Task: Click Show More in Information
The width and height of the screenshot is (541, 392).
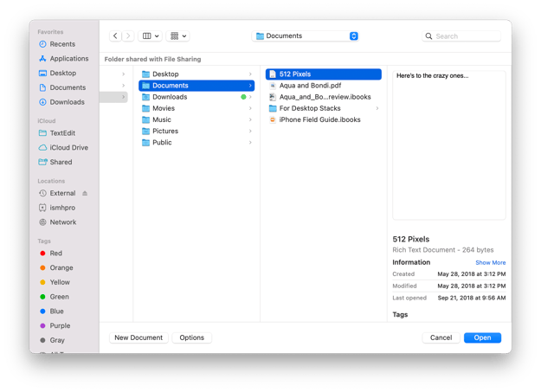Action: [490, 262]
